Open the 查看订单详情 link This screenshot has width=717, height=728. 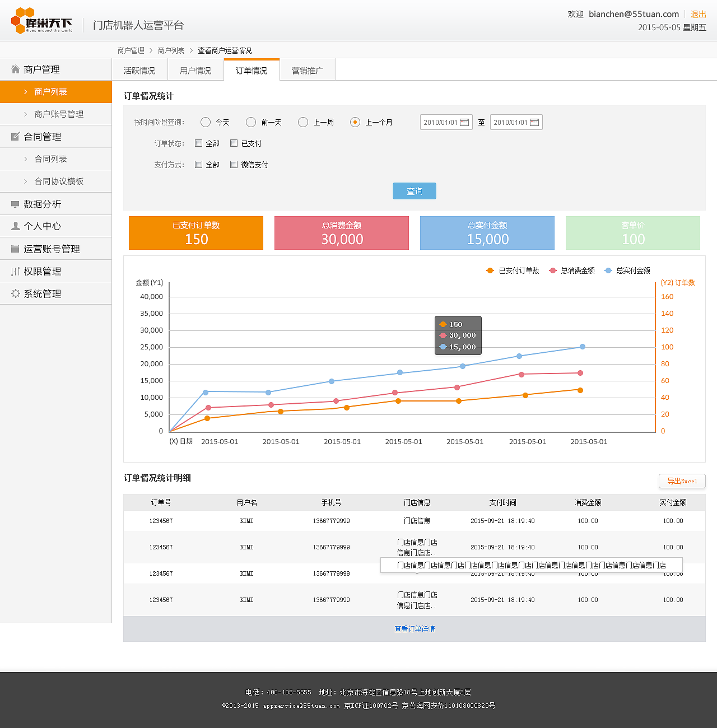[x=415, y=629]
